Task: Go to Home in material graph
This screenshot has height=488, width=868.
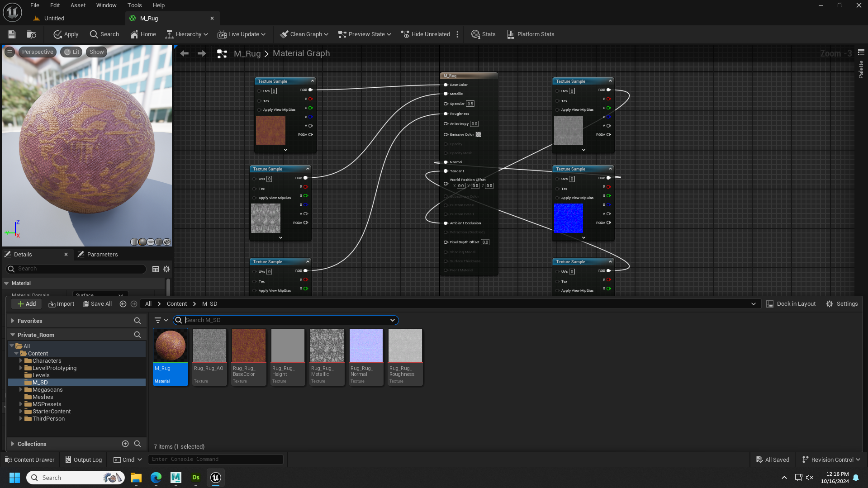Action: tap(143, 34)
